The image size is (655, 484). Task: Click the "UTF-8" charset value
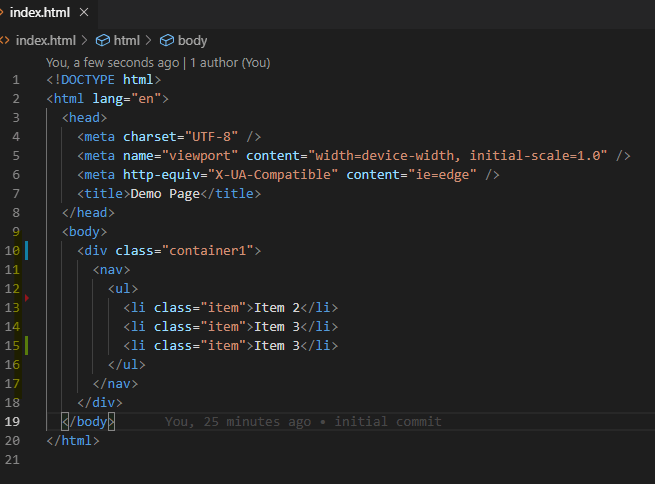tap(211, 137)
